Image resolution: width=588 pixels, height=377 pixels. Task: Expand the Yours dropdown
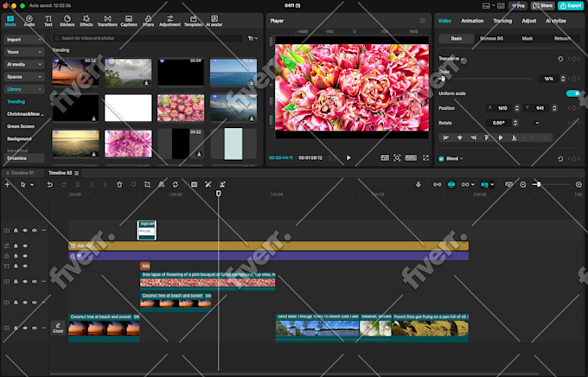click(24, 52)
